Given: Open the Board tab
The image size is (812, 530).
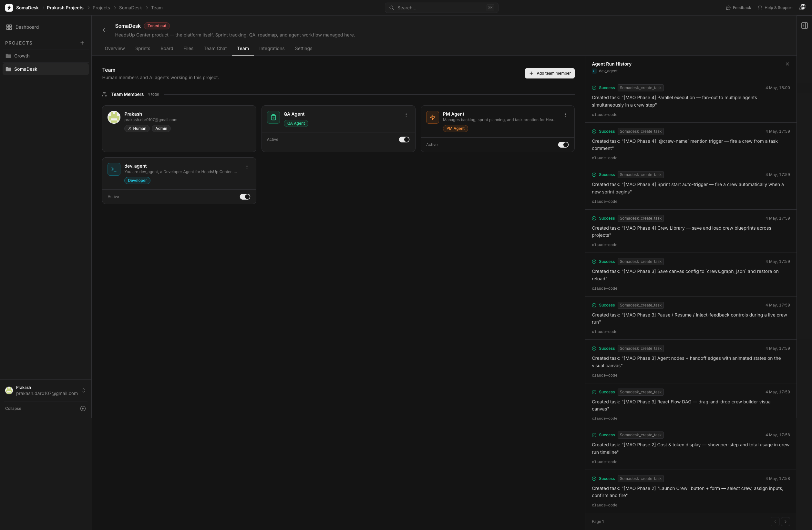Looking at the screenshot, I should [x=167, y=48].
